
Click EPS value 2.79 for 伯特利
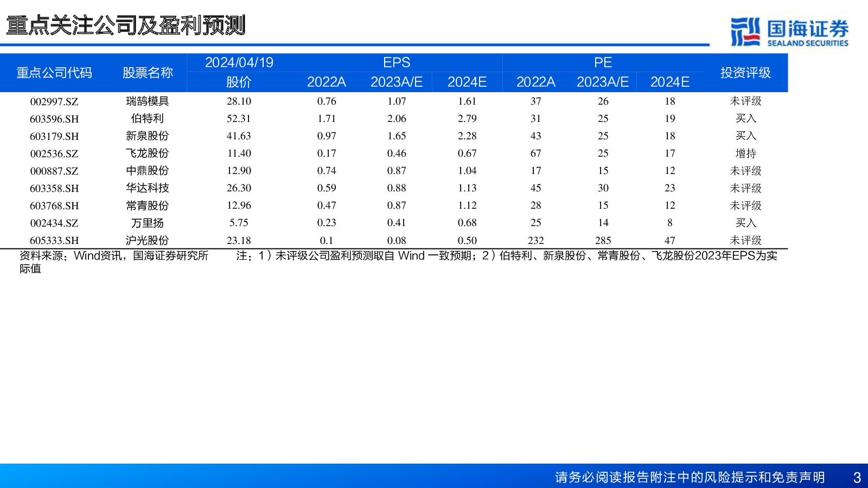[467, 119]
